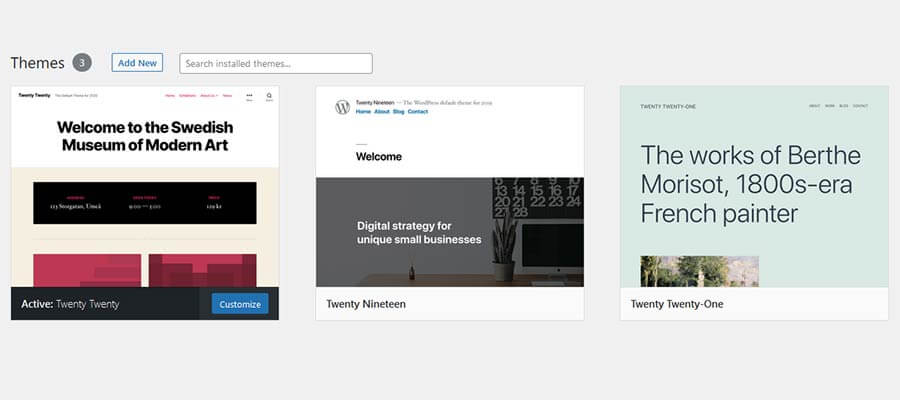Click the Twenty Twenty-One theme name
Viewport: 900px width, 400px height.
pyautogui.click(x=677, y=304)
